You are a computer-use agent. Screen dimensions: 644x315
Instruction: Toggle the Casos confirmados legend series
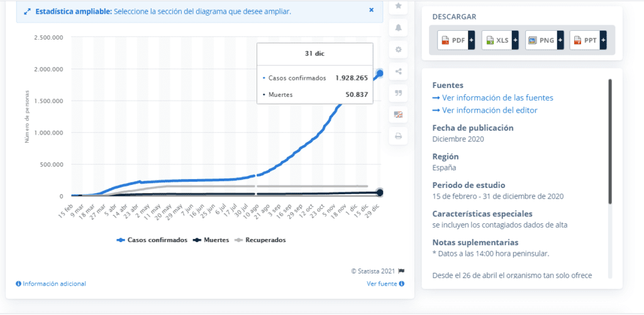pyautogui.click(x=152, y=240)
